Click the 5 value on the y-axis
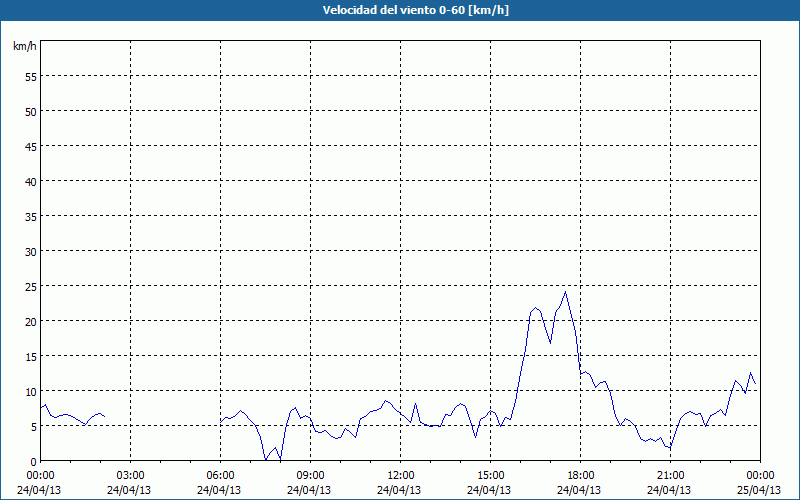 click(34, 427)
